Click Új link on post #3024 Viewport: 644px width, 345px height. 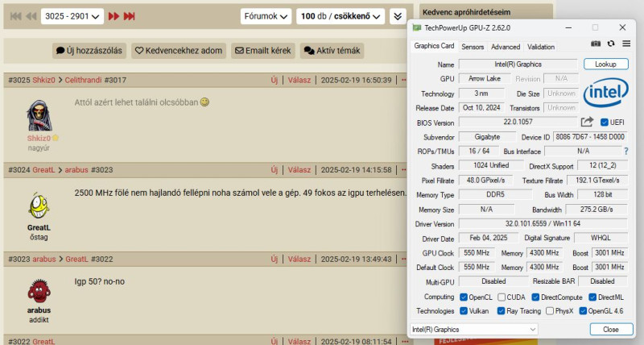275,170
